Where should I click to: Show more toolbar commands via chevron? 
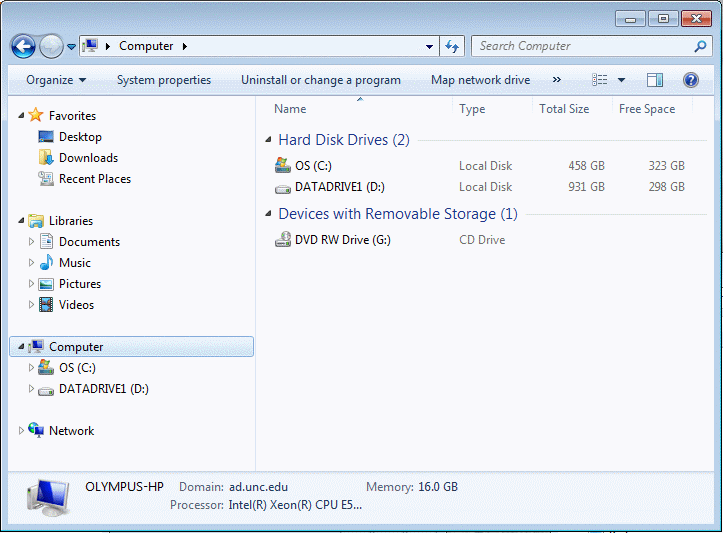556,80
